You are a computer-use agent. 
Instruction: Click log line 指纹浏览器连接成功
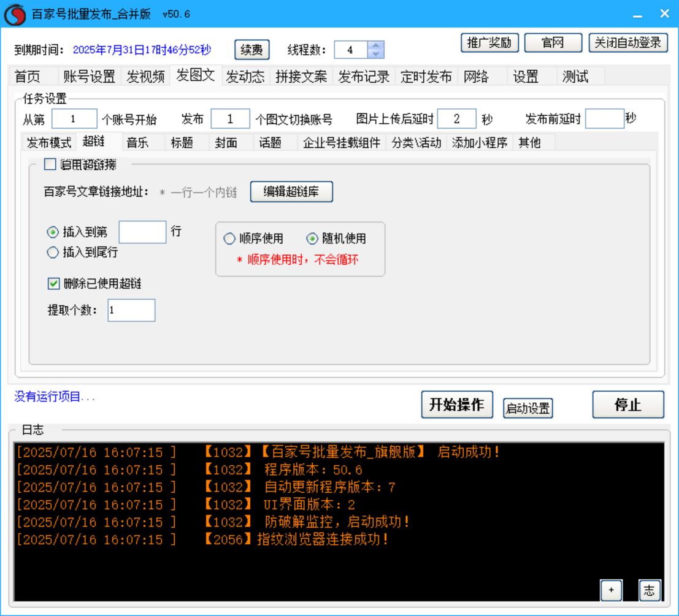point(202,539)
